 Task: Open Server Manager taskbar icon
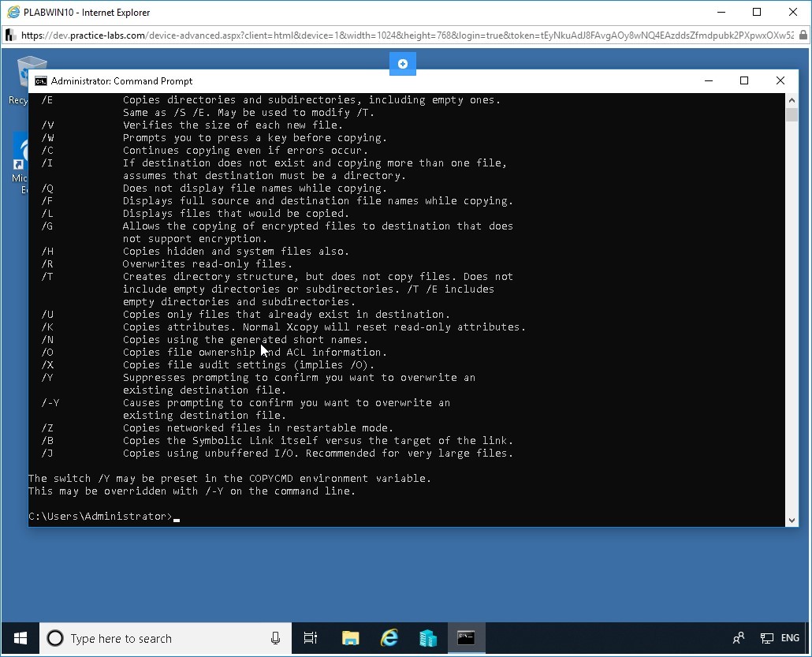[428, 638]
